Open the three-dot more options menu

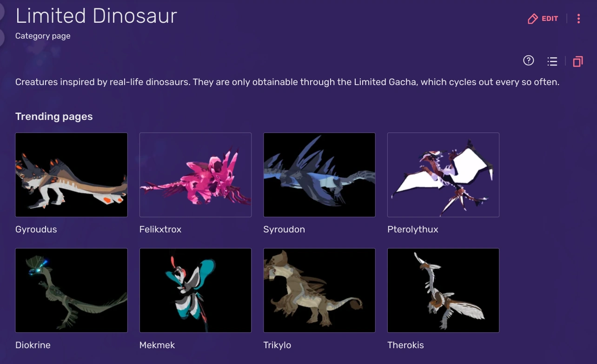578,19
